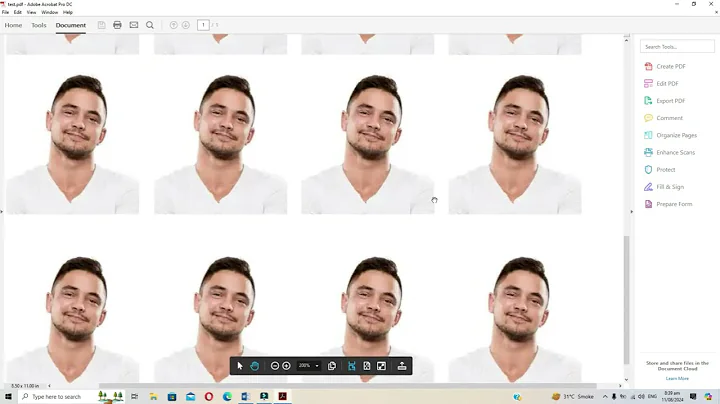This screenshot has height=404, width=720.
Task: Click the 31°C Smoke weather widget
Action: coord(573,396)
